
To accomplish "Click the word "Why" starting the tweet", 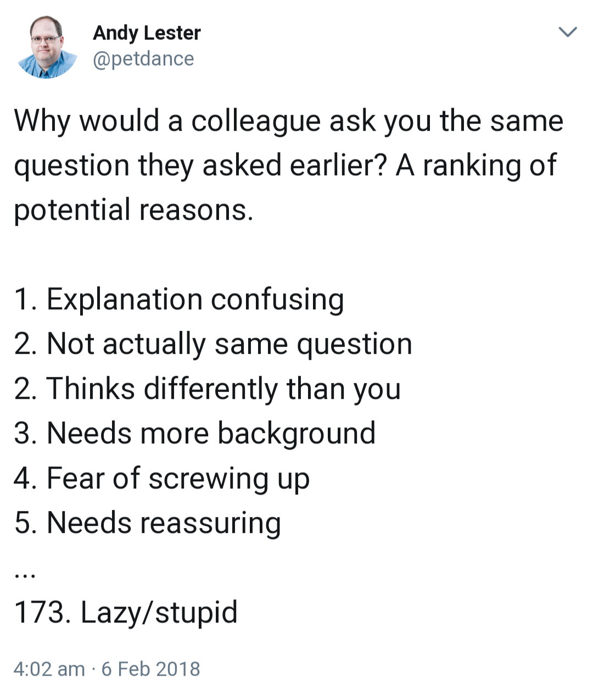I will [41, 121].
